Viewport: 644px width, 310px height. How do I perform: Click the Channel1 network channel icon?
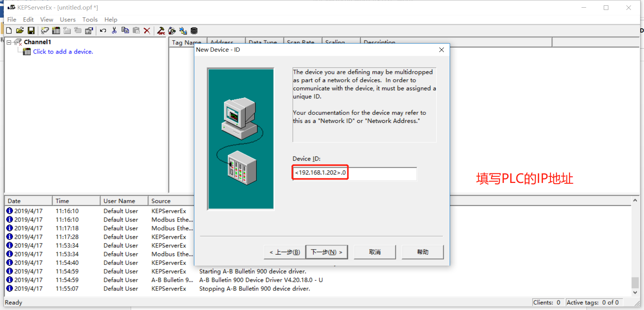pos(18,42)
